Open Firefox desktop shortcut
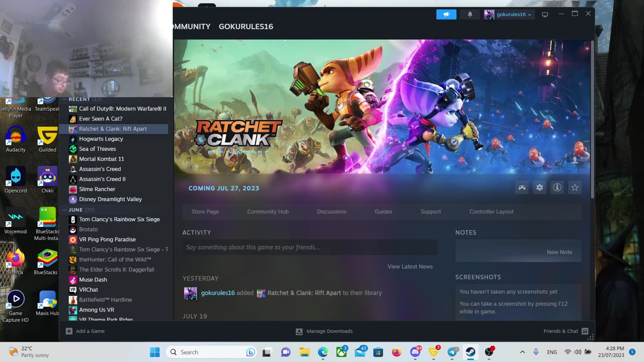 click(x=16, y=262)
